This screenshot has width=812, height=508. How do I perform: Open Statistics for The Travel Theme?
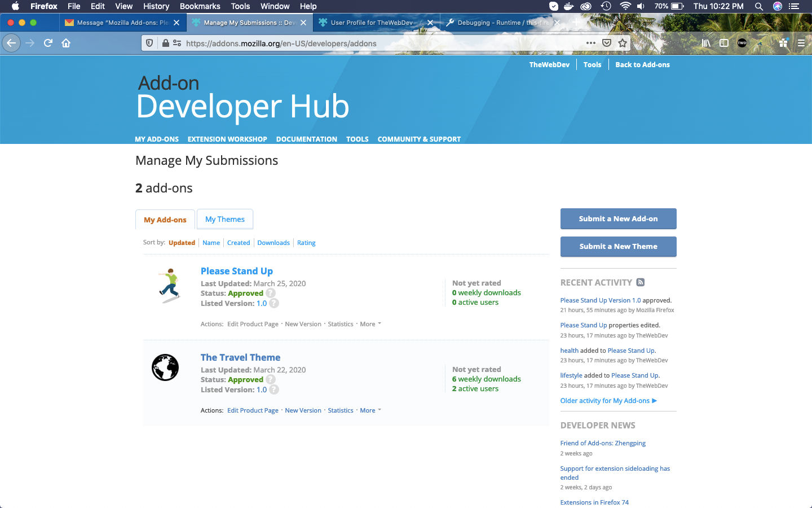pos(341,410)
